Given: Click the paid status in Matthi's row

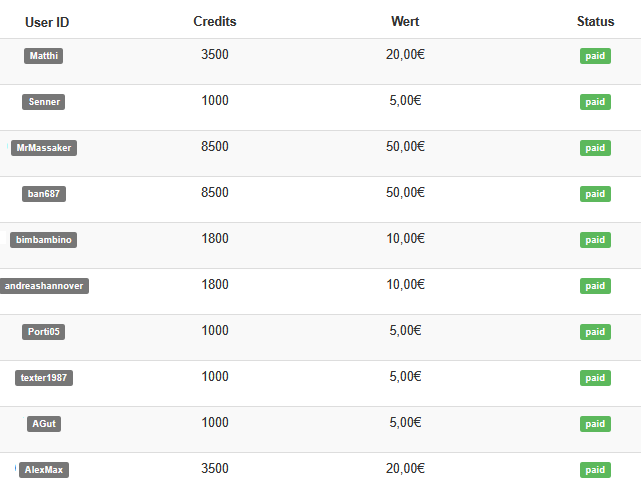Looking at the screenshot, I should tap(595, 56).
